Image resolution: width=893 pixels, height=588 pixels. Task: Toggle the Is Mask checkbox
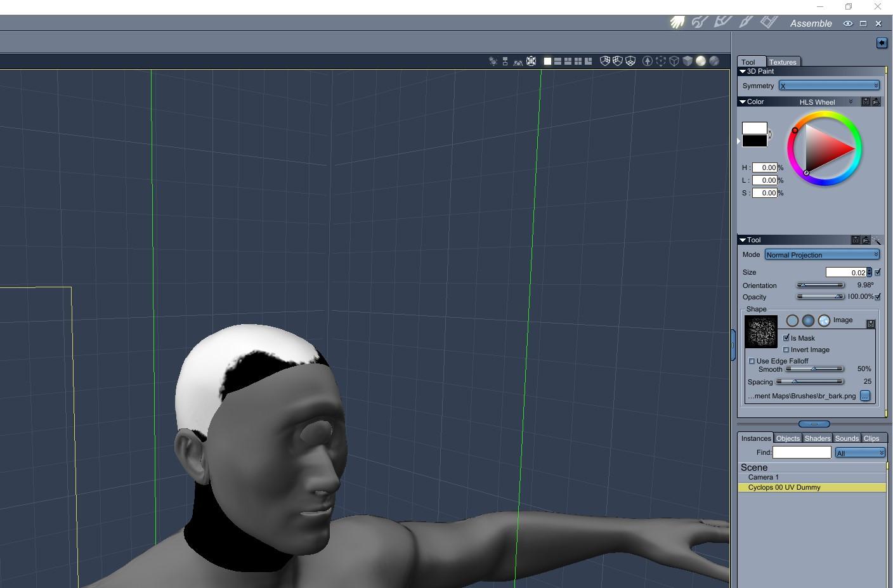786,338
